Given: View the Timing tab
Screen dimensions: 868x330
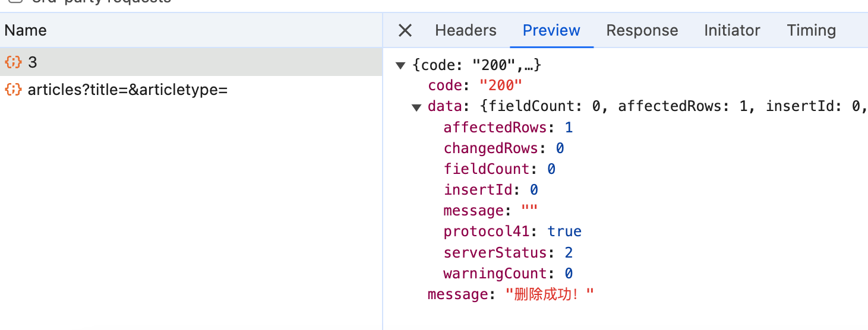Looking at the screenshot, I should click(x=811, y=31).
